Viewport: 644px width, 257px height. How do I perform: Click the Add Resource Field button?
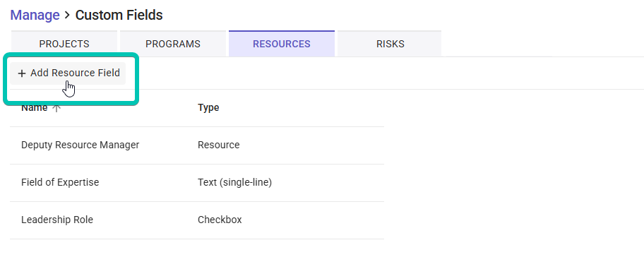click(68, 73)
